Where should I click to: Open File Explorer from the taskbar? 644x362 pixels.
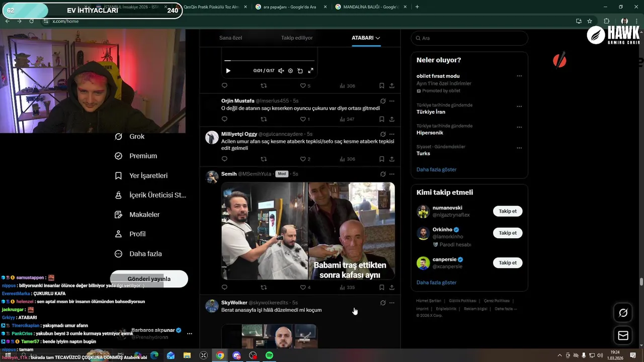coord(187,355)
